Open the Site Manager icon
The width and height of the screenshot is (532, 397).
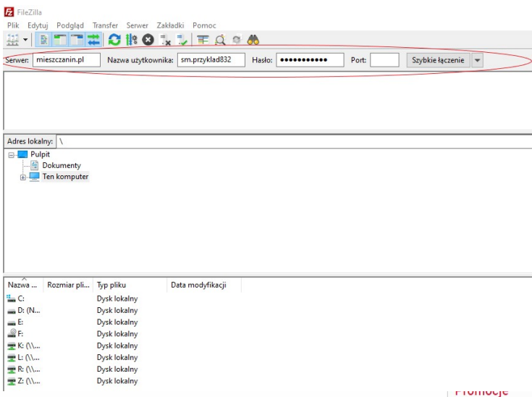[x=12, y=41]
